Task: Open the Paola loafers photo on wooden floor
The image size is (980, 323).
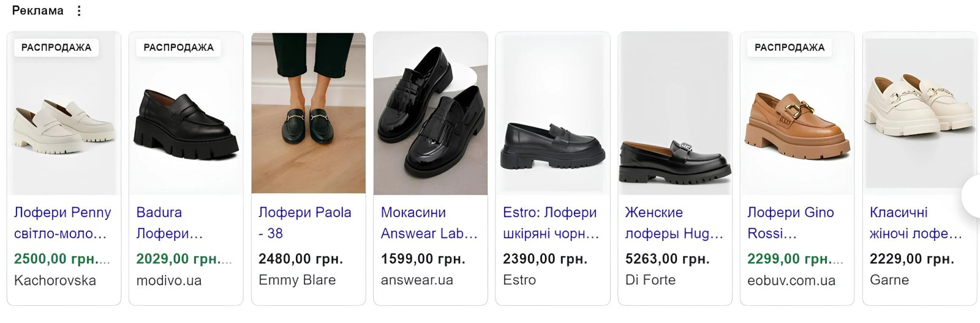Action: click(308, 113)
